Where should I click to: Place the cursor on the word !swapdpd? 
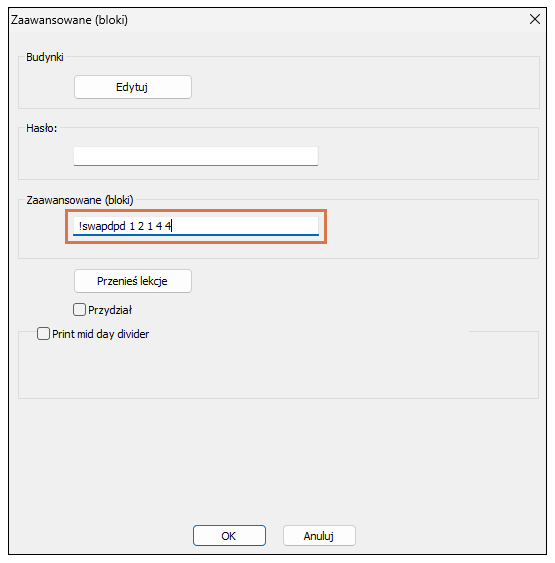pyautogui.click(x=102, y=226)
